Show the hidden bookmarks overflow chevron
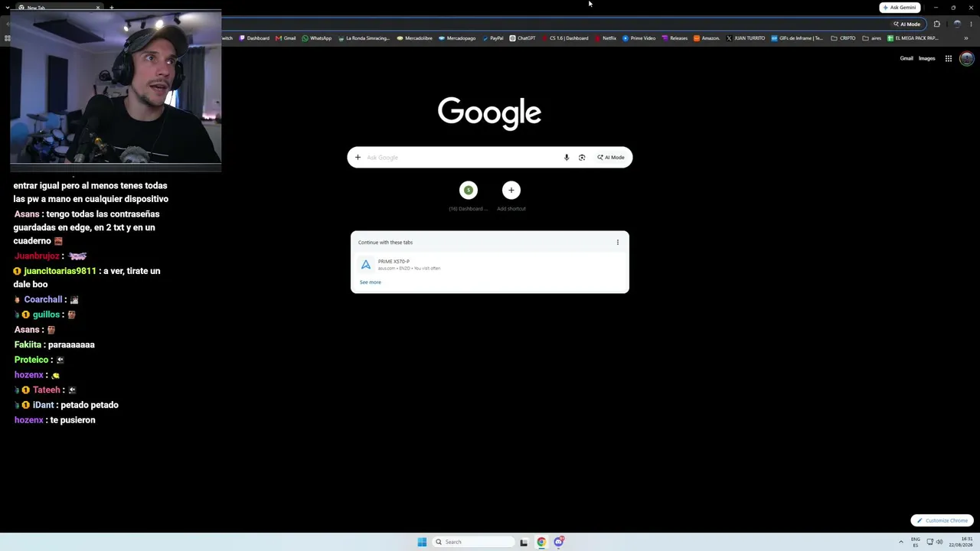The height and width of the screenshot is (551, 980). pyautogui.click(x=966, y=38)
